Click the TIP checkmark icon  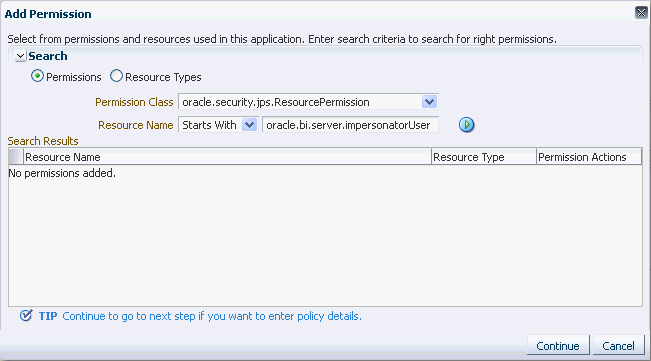pyautogui.click(x=26, y=316)
